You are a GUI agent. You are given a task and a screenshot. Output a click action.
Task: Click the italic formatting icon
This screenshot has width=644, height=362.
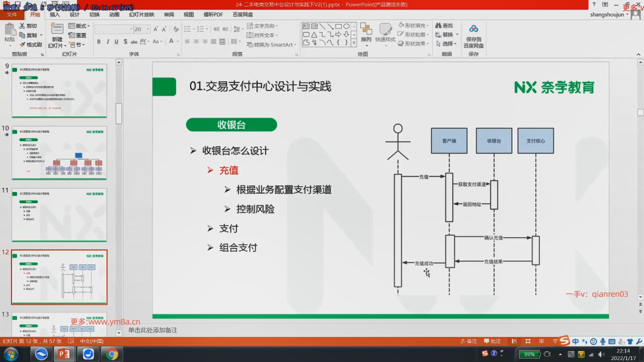point(108,42)
